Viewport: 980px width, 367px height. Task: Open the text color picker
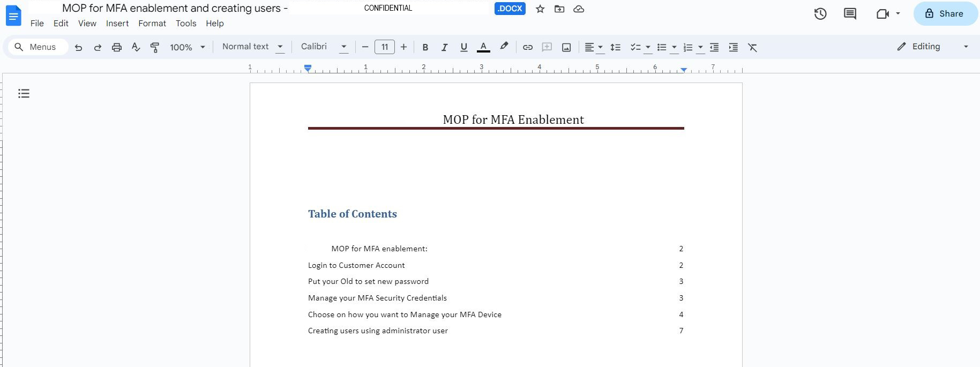[x=483, y=47]
